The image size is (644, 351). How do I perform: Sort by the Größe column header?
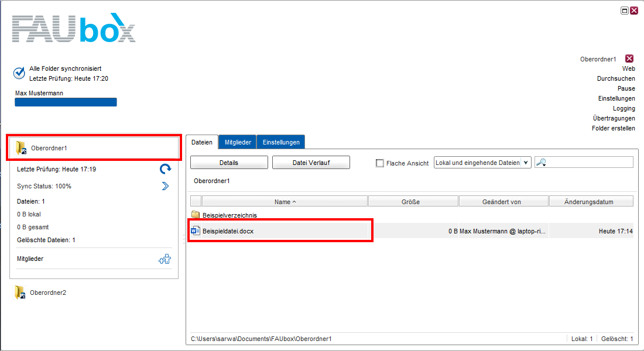pos(413,202)
